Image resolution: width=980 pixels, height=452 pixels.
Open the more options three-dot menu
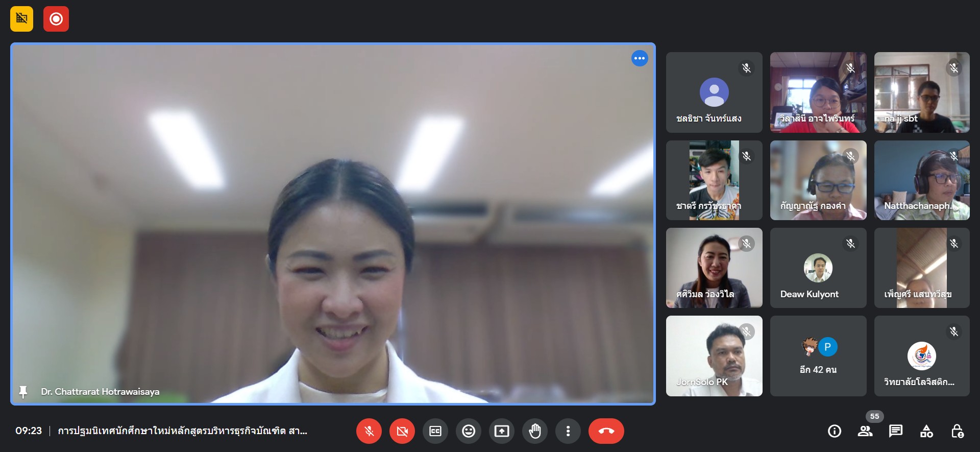click(x=568, y=431)
